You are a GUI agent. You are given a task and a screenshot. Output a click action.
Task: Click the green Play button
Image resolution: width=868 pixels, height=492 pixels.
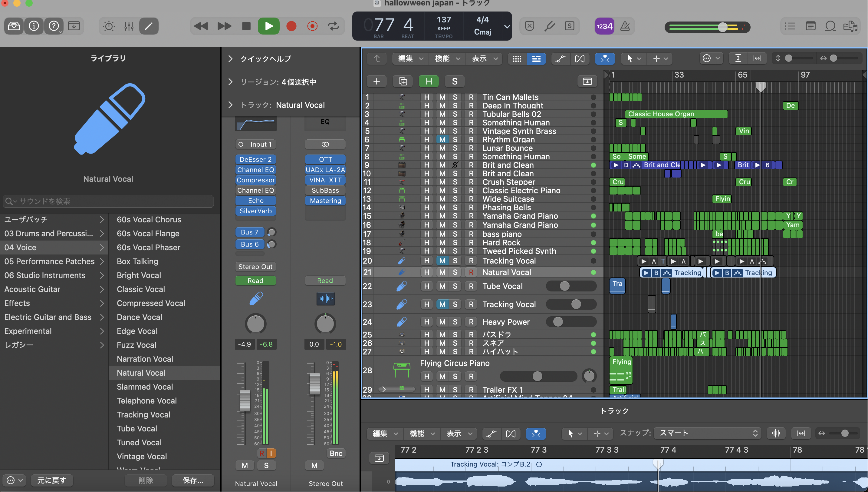coord(269,26)
